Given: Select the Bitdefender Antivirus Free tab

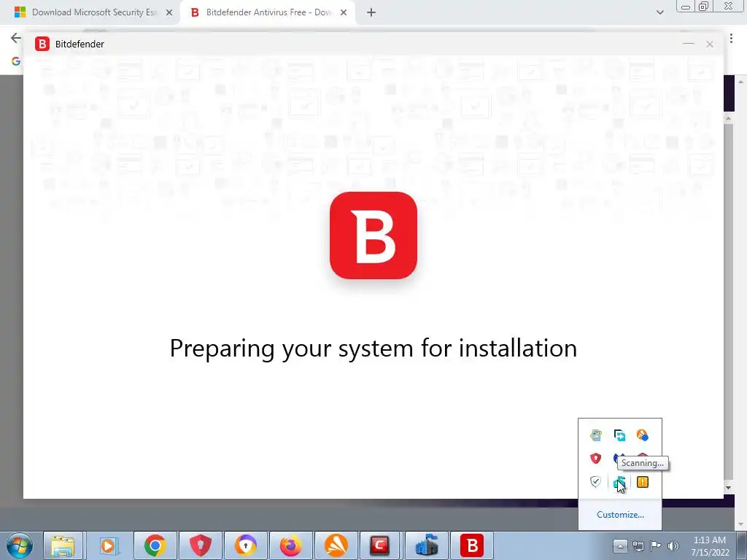Looking at the screenshot, I should coord(268,12).
